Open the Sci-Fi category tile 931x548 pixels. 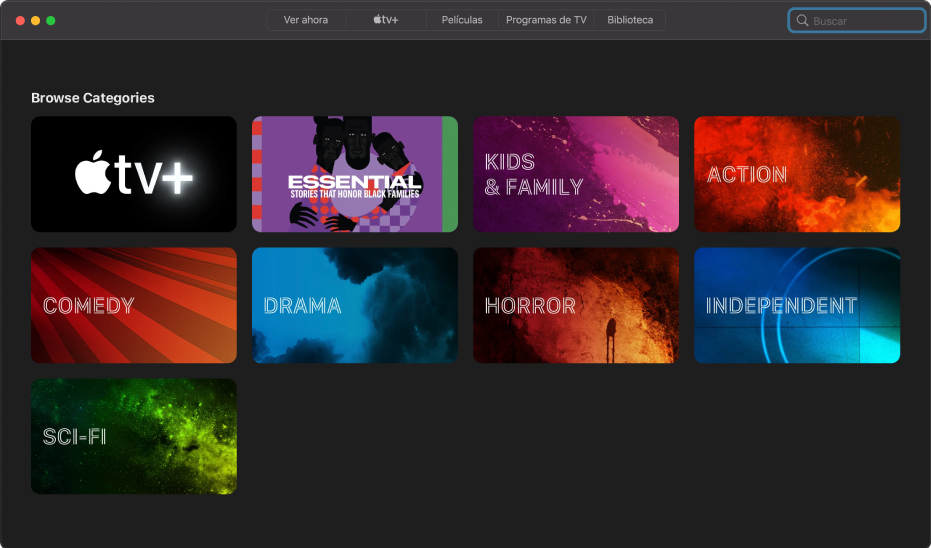134,436
